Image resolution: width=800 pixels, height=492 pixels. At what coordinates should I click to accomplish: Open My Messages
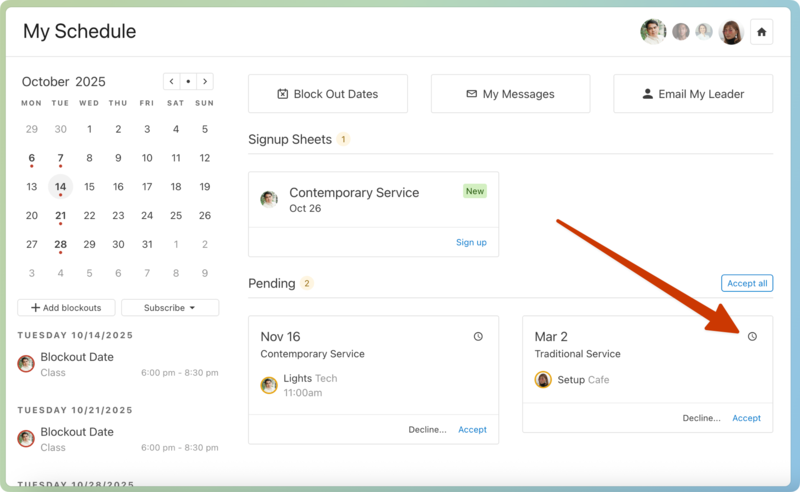coord(510,94)
